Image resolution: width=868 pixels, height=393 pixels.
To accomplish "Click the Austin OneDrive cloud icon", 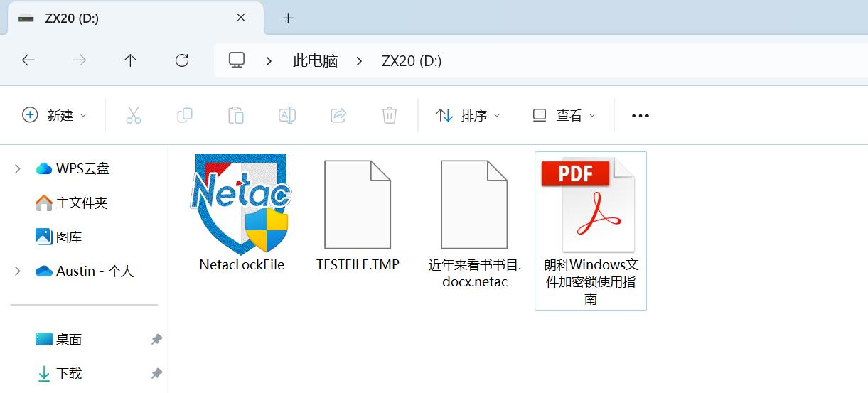I will (44, 271).
